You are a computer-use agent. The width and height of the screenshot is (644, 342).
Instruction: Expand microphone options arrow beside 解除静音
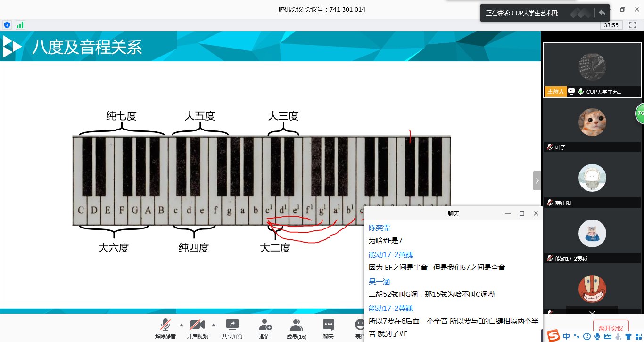click(182, 325)
